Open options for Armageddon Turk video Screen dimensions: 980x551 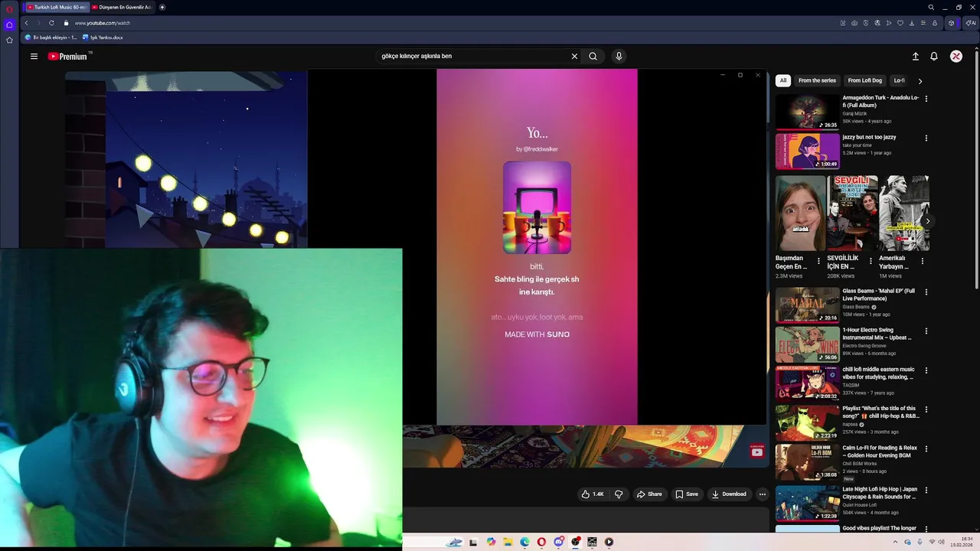pyautogui.click(x=926, y=99)
